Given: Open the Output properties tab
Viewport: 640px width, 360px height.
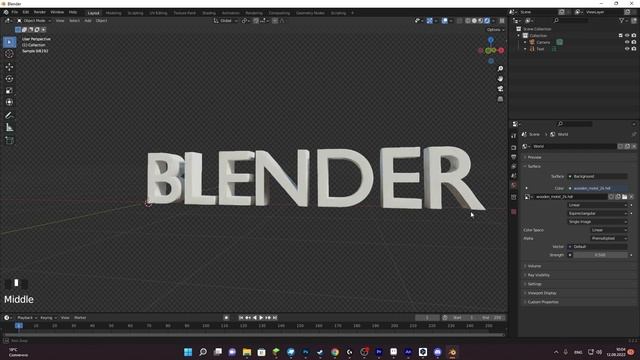Looking at the screenshot, I should coord(514,157).
